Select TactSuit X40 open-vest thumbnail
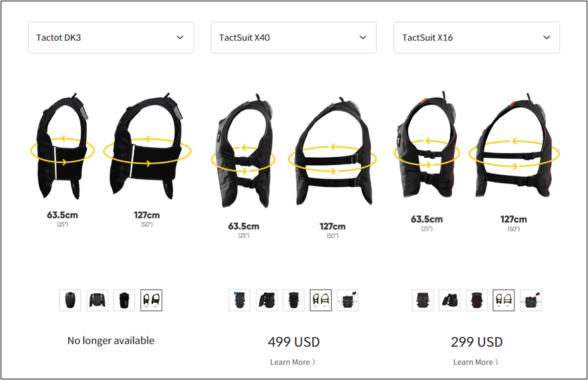588x380 pixels. [267, 300]
